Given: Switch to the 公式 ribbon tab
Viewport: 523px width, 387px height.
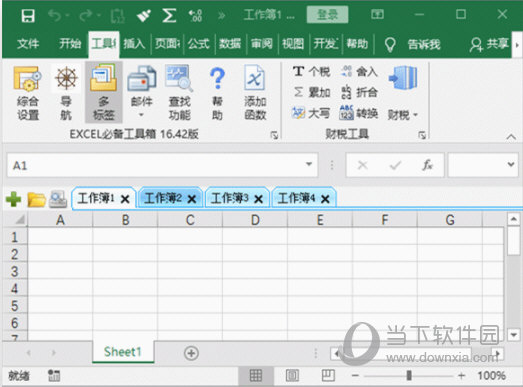Looking at the screenshot, I should (x=199, y=44).
